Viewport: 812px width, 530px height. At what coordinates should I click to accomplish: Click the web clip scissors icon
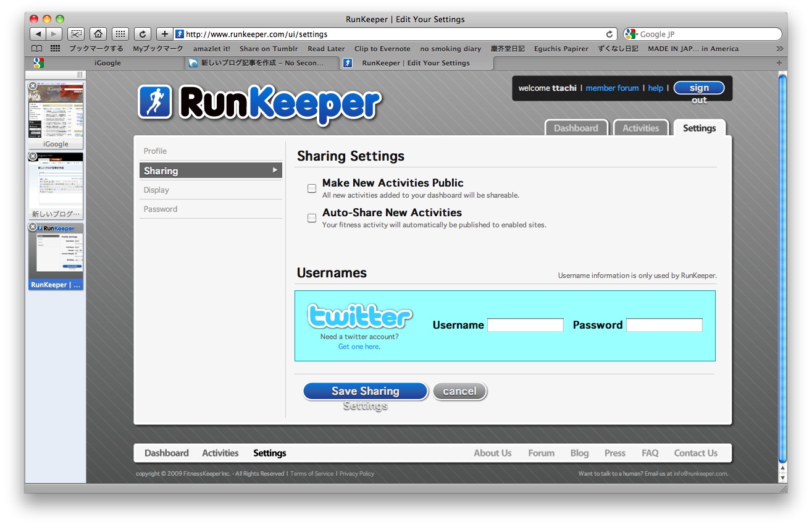pyautogui.click(x=75, y=34)
